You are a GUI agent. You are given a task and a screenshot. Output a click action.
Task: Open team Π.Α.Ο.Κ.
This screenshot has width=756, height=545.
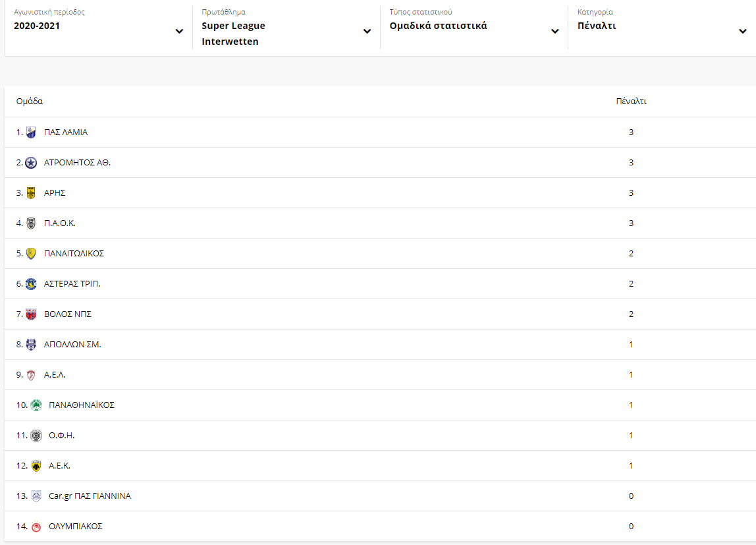60,223
